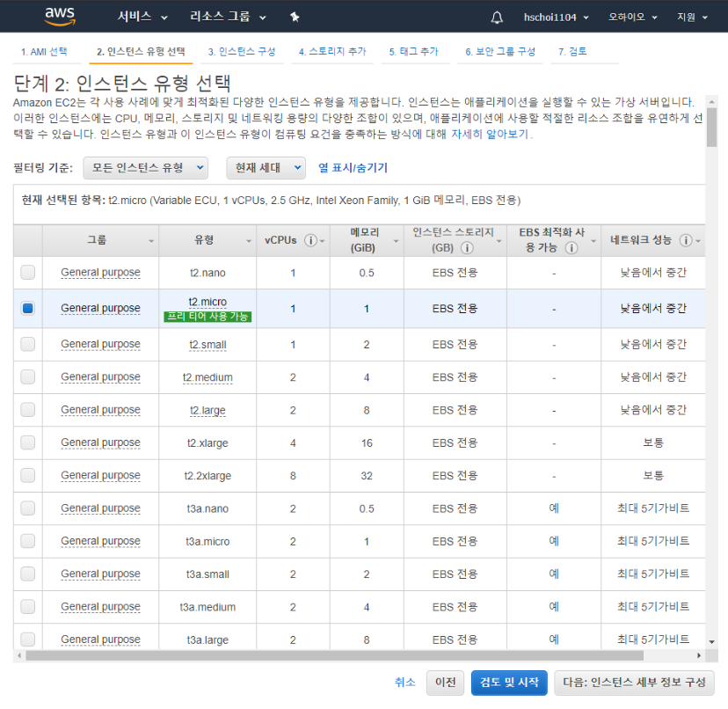Viewport: 728px width, 709px height.
Task: Select the t3a.small instance checkbox
Action: pyautogui.click(x=28, y=574)
